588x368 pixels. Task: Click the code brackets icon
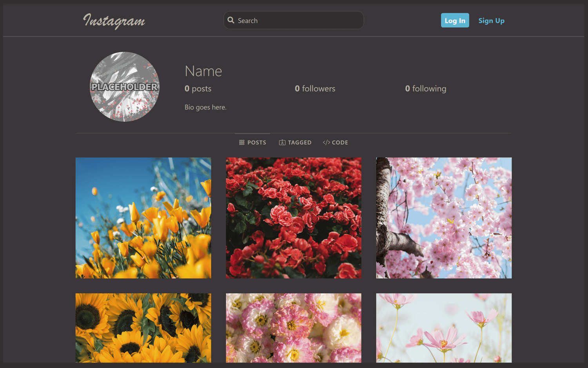[x=326, y=142]
